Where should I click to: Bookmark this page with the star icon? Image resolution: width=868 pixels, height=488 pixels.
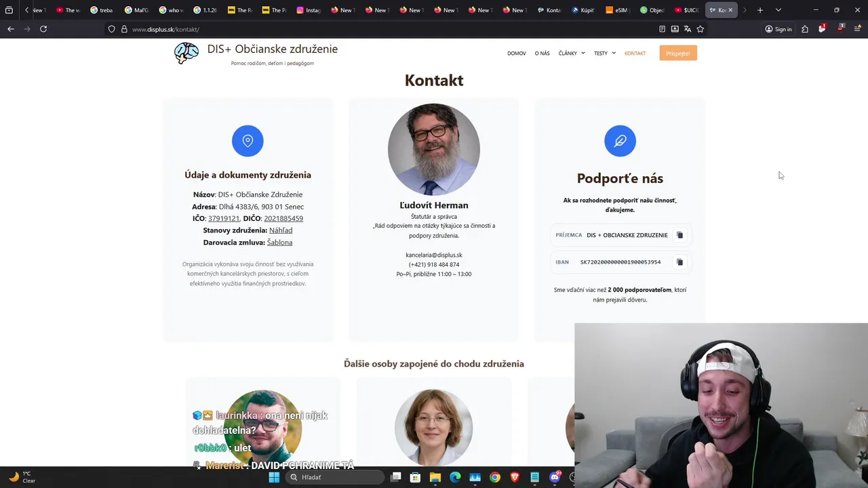point(701,29)
